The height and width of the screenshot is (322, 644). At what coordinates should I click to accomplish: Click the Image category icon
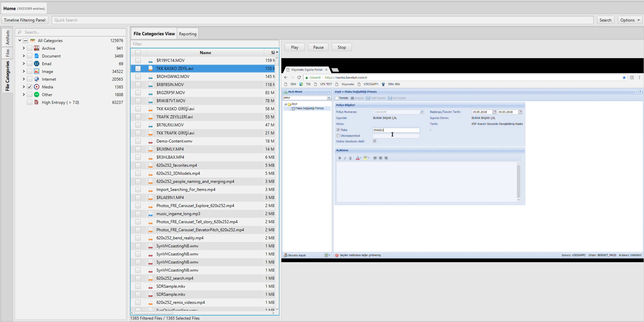point(37,72)
